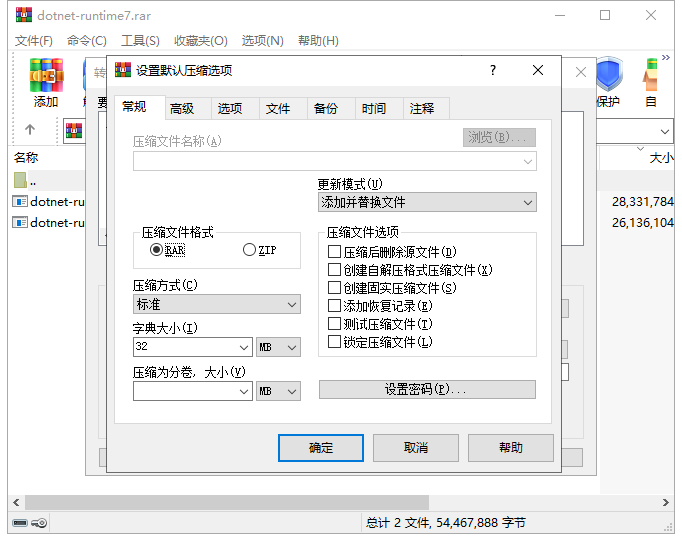Screen dimensions: 682x541
Task: Close the background conversion dialog
Action: (x=581, y=72)
